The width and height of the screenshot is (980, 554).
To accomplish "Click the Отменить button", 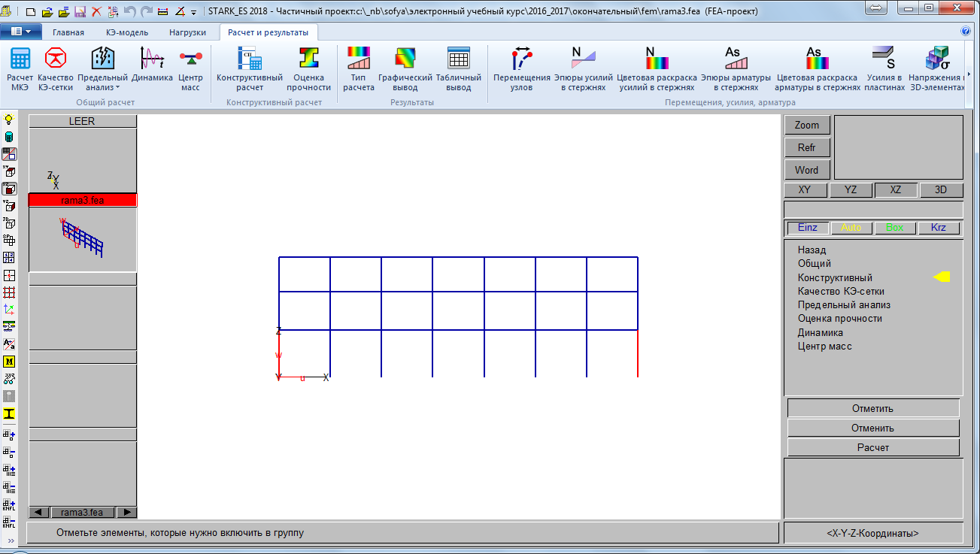I will [873, 428].
